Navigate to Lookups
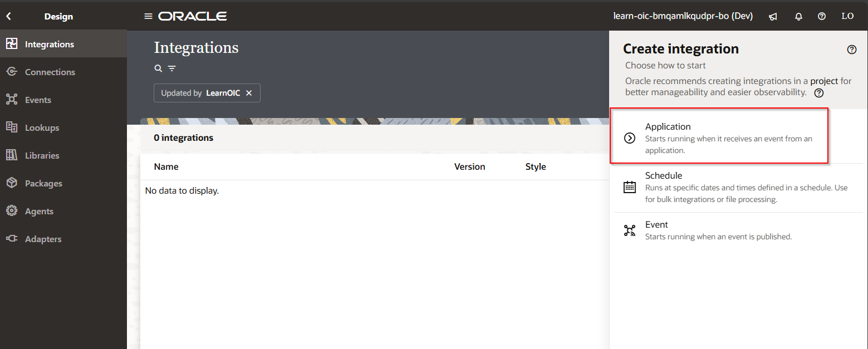This screenshot has height=349, width=868. pyautogui.click(x=42, y=128)
